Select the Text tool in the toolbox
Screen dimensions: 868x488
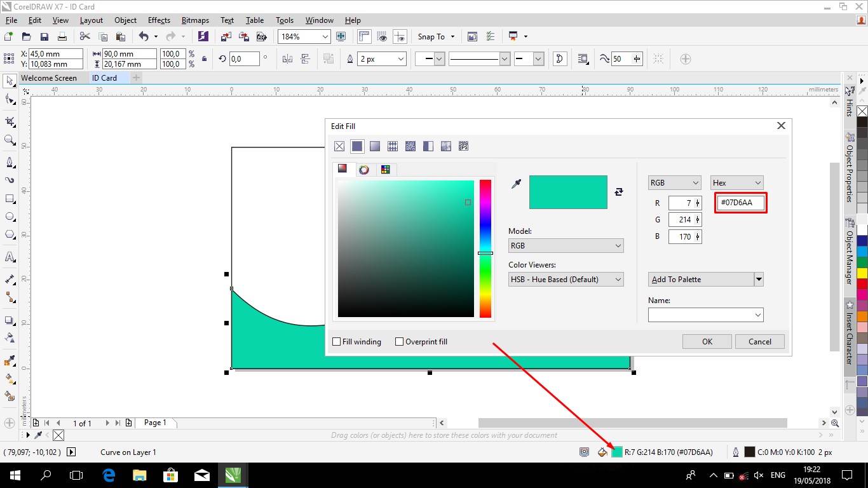click(10, 257)
